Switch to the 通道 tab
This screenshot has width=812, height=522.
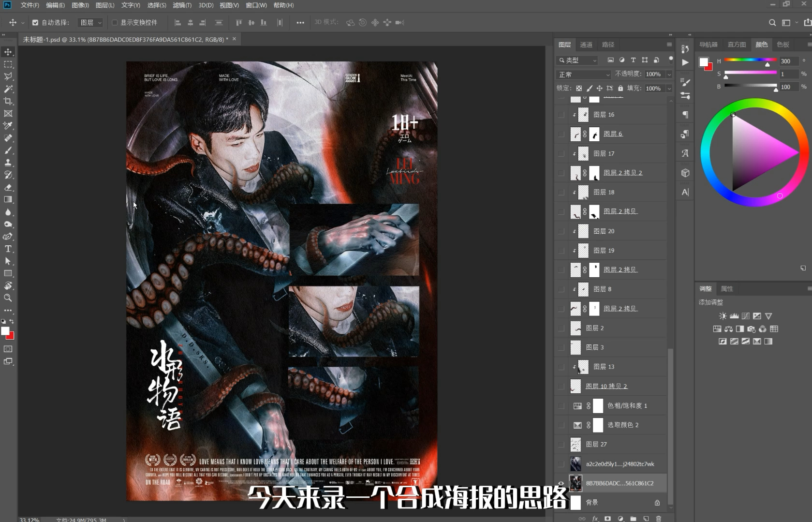pos(586,45)
